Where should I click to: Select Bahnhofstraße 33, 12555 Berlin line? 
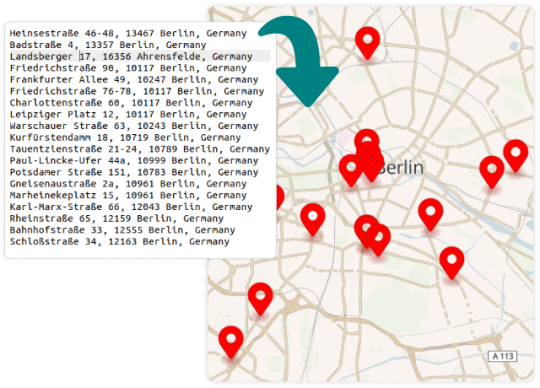tap(122, 230)
